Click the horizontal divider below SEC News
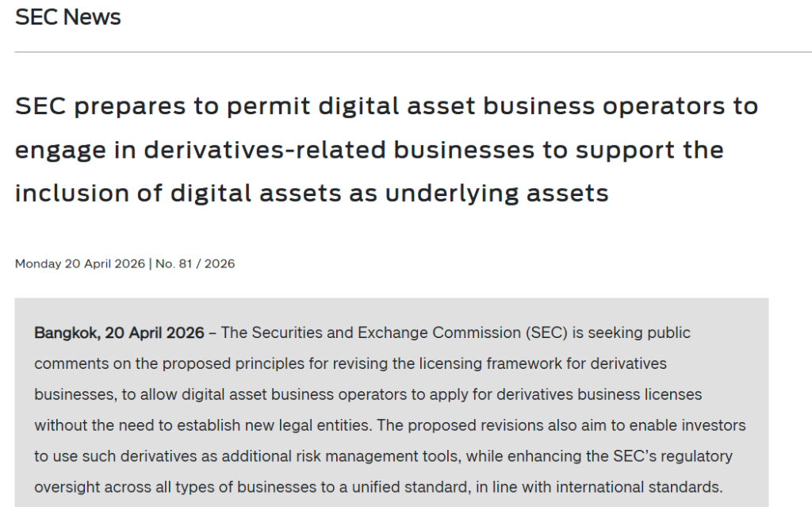Image resolution: width=812 pixels, height=507 pixels. coord(412,52)
